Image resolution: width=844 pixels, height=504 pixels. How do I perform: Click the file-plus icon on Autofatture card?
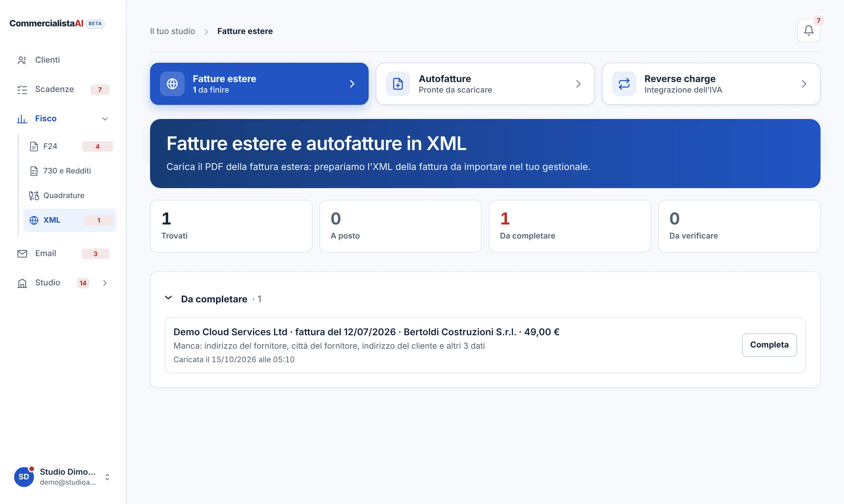[x=398, y=84]
